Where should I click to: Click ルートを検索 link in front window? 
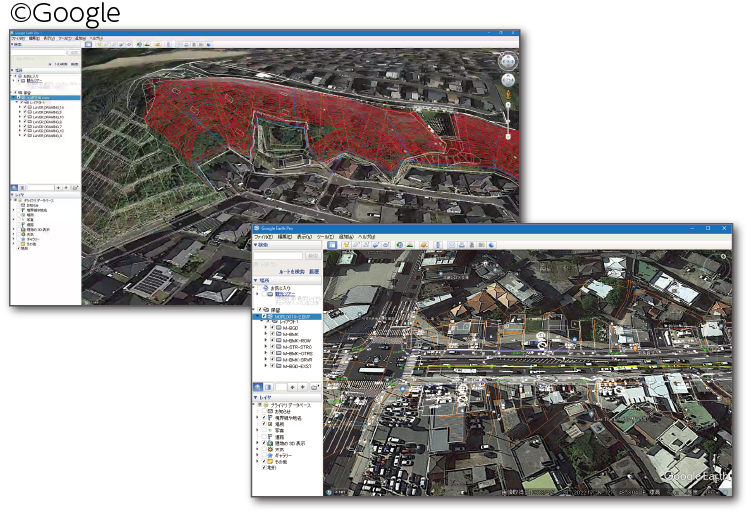coord(292,272)
